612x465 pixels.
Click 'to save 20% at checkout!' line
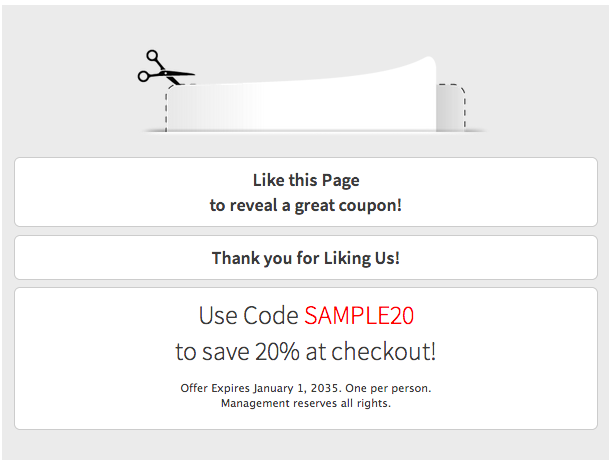306,351
